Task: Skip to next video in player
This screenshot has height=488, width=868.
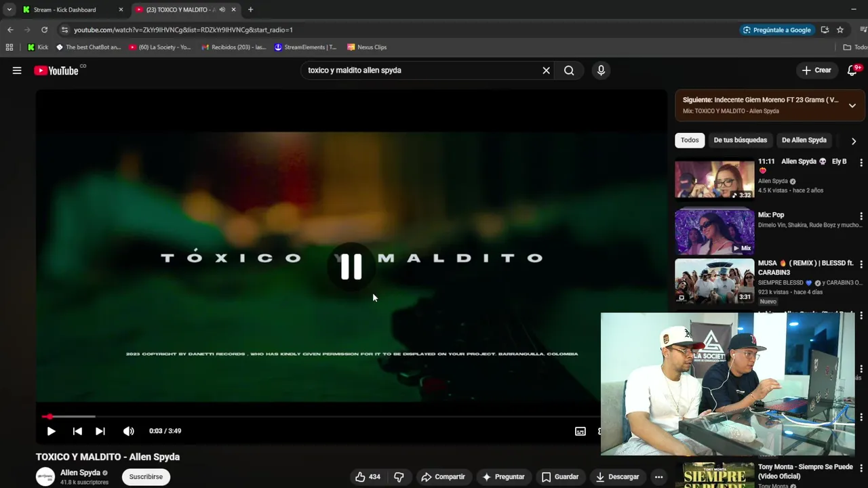Action: (100, 431)
